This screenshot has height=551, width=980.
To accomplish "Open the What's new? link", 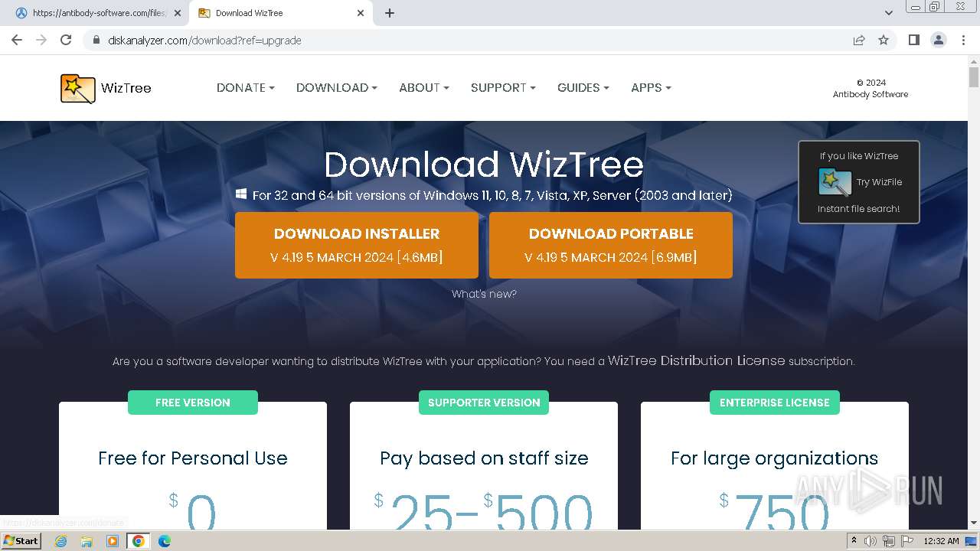I will (x=484, y=294).
